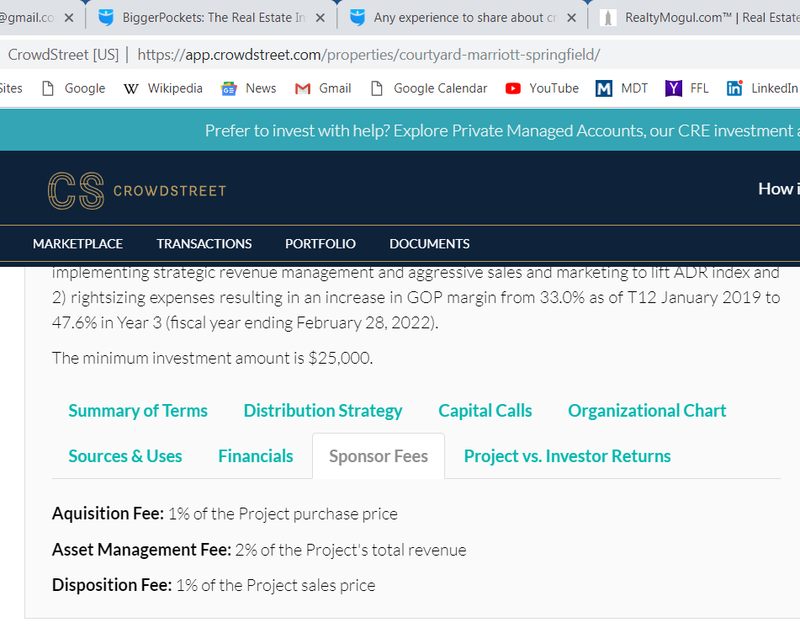Open the News bookmark
This screenshot has width=800, height=644.
(x=248, y=88)
